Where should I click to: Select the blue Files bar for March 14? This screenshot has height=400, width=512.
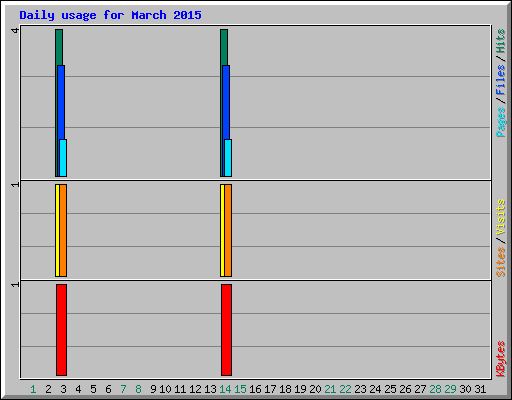coord(226,102)
